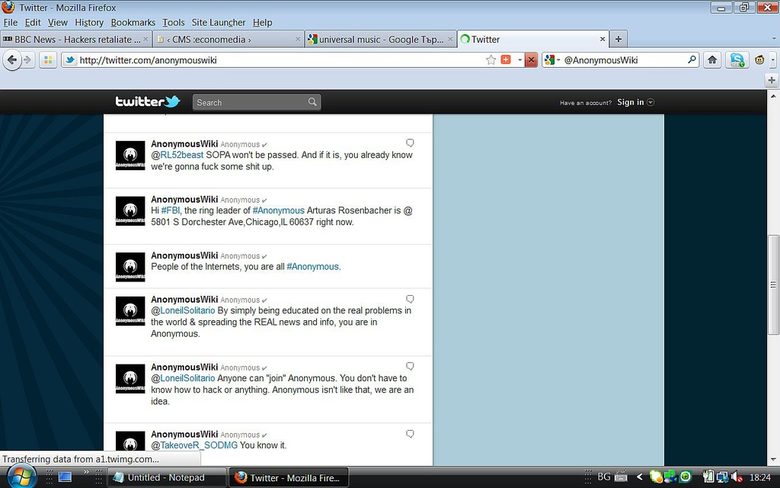The height and width of the screenshot is (488, 780).
Task: Click AnonymousWiki name on the SOPA tweet
Action: 185,144
